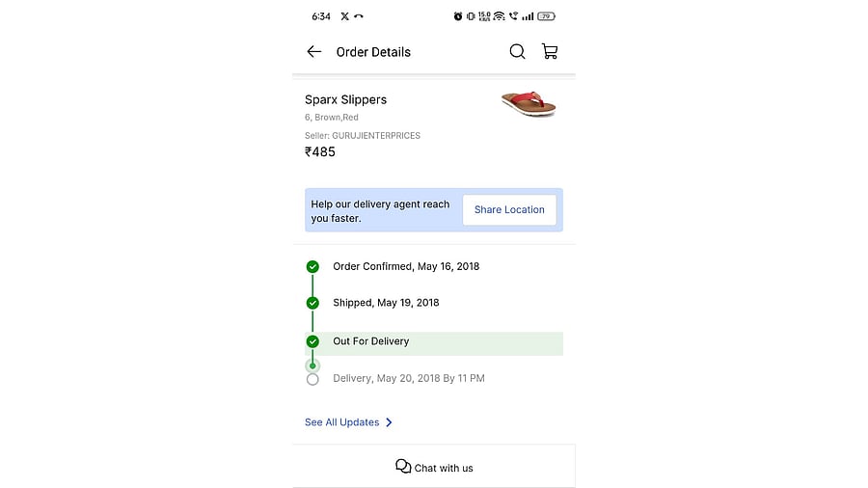Click the Out For Delivery checkmark
The width and height of the screenshot is (868, 488).
pyautogui.click(x=312, y=341)
